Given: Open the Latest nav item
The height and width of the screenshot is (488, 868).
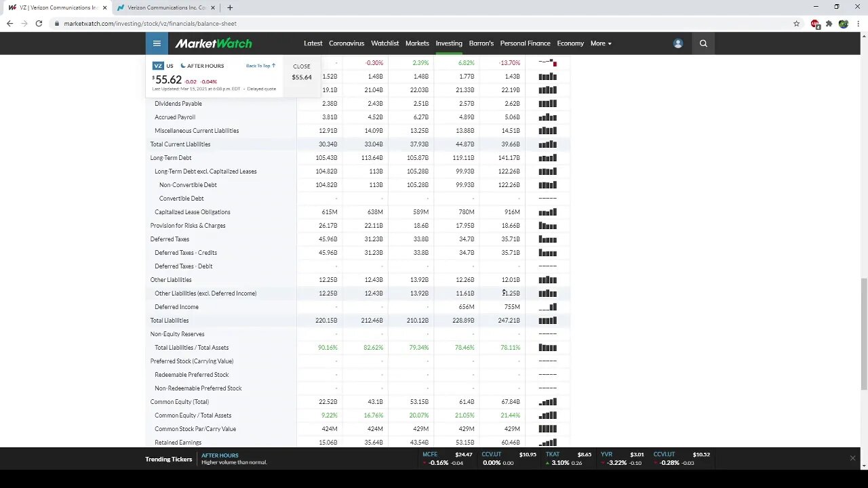Looking at the screenshot, I should 313,43.
